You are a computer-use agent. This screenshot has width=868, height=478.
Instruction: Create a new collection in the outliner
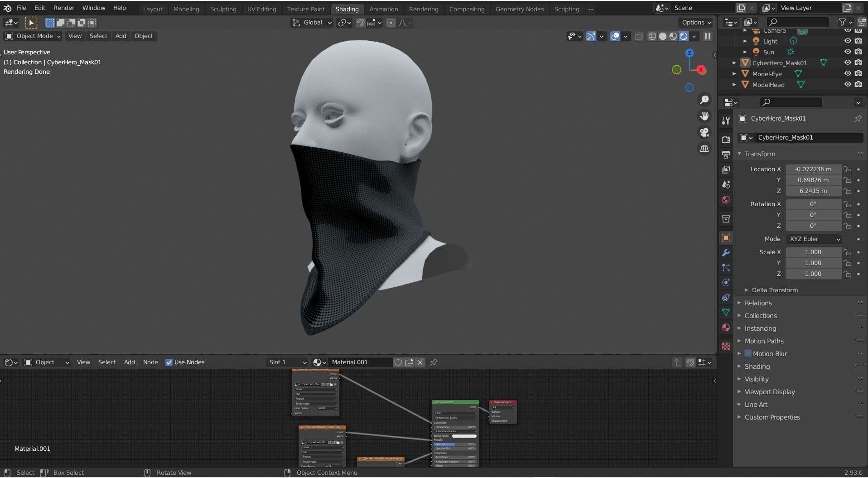point(862,22)
